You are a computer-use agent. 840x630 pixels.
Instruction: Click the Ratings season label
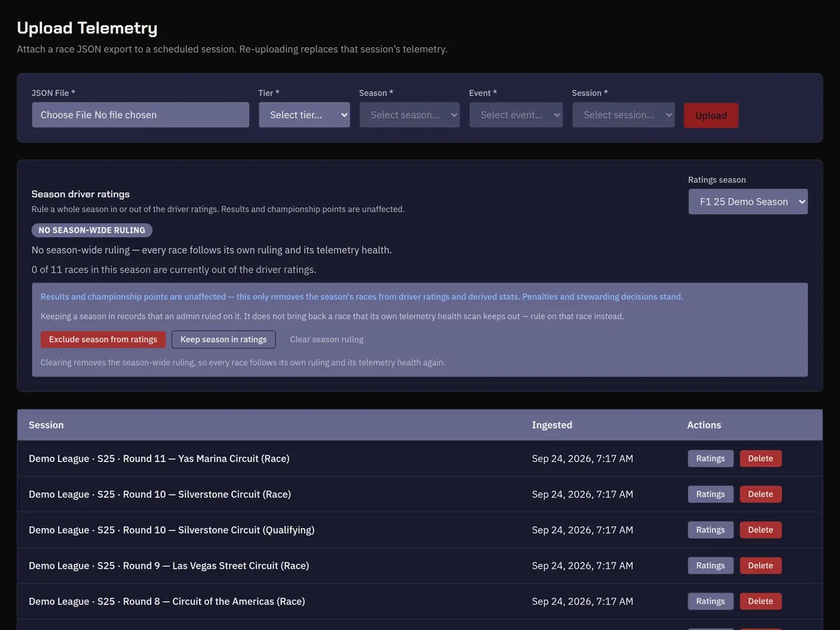(x=717, y=180)
